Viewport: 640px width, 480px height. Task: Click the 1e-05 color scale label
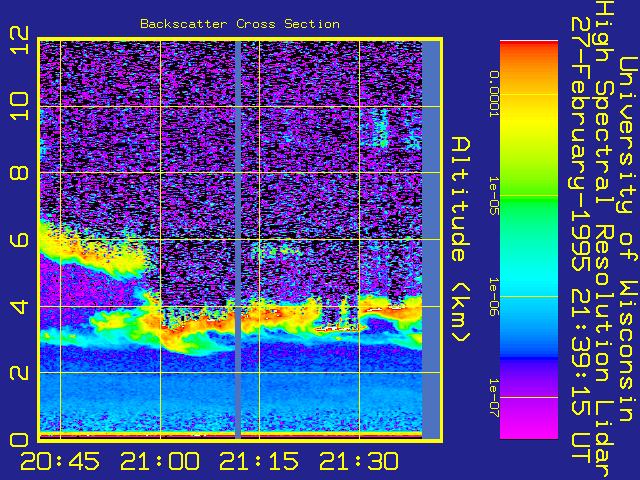[494, 196]
